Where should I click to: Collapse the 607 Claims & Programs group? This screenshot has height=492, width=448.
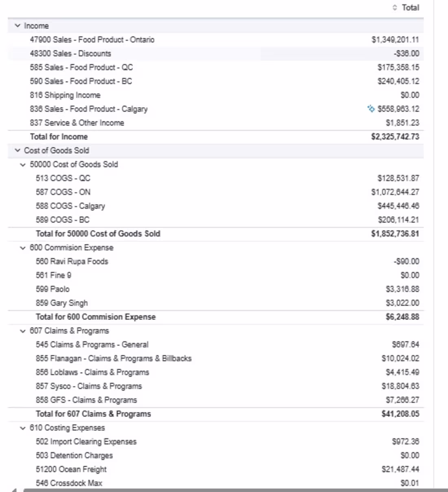click(x=23, y=331)
